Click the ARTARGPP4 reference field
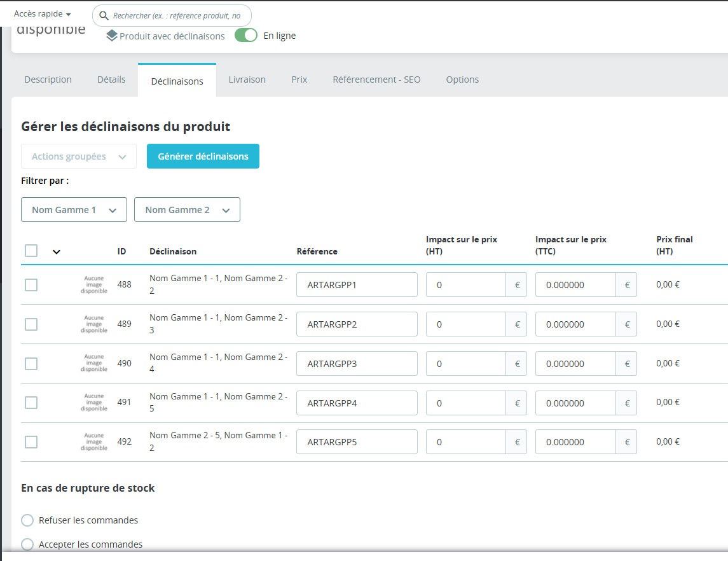This screenshot has width=728, height=561. (x=357, y=403)
